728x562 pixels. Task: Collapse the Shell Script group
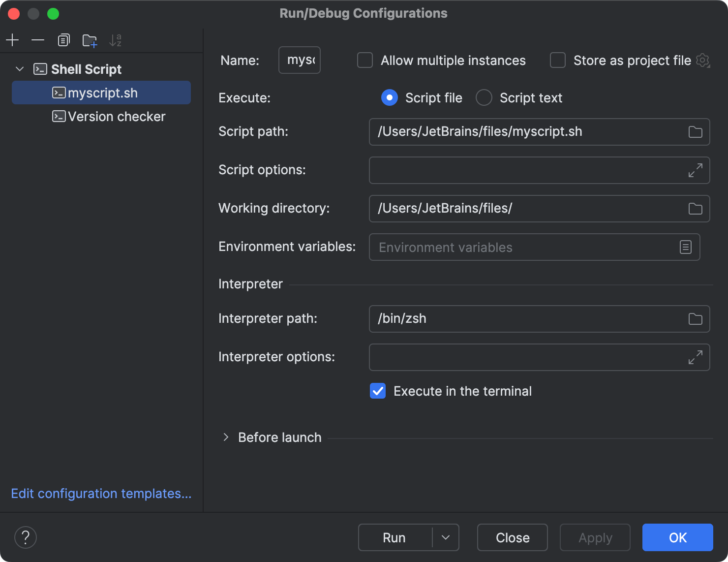click(x=19, y=69)
